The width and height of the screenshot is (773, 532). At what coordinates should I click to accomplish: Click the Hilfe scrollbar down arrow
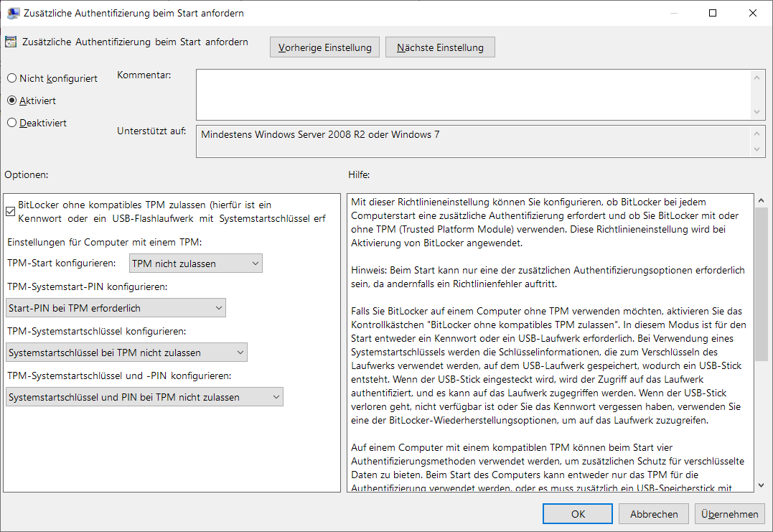[x=762, y=485]
